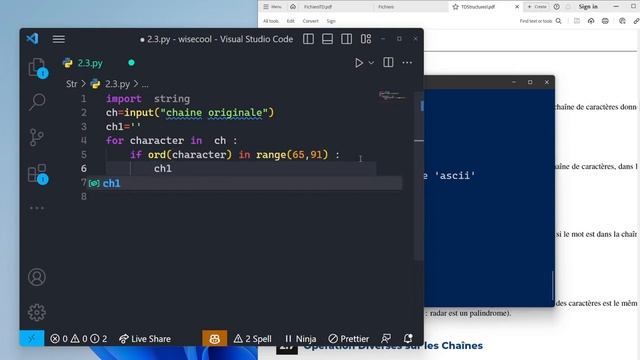The image size is (640, 360).
Task: Open All tools in Acrobat
Action: click(271, 21)
